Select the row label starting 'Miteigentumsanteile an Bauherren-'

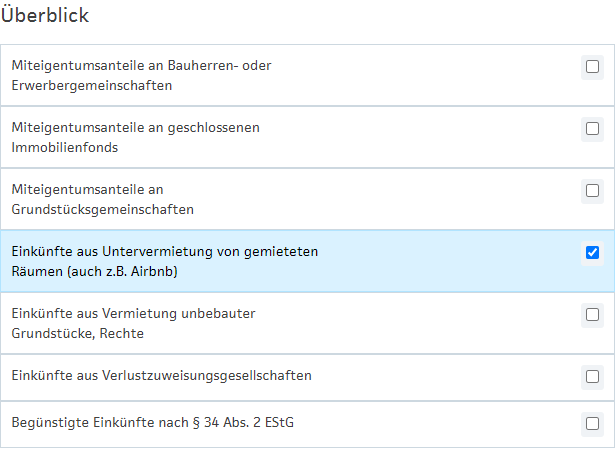click(141, 66)
